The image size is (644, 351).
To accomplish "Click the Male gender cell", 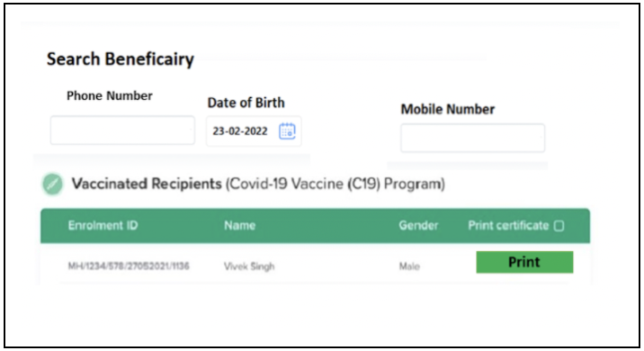I will pos(409,266).
